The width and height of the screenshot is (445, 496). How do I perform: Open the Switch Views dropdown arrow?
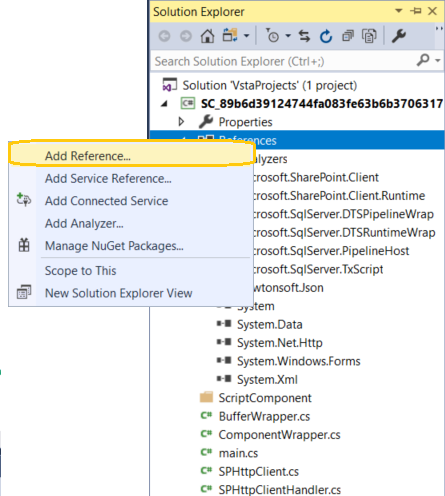pyautogui.click(x=246, y=36)
